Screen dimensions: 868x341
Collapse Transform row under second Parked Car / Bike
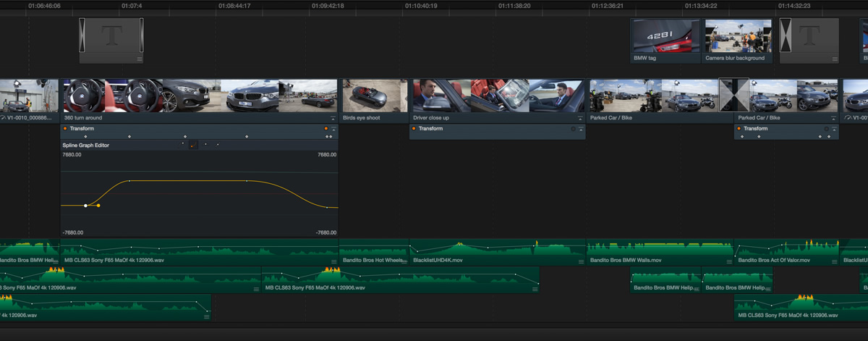coord(834,129)
